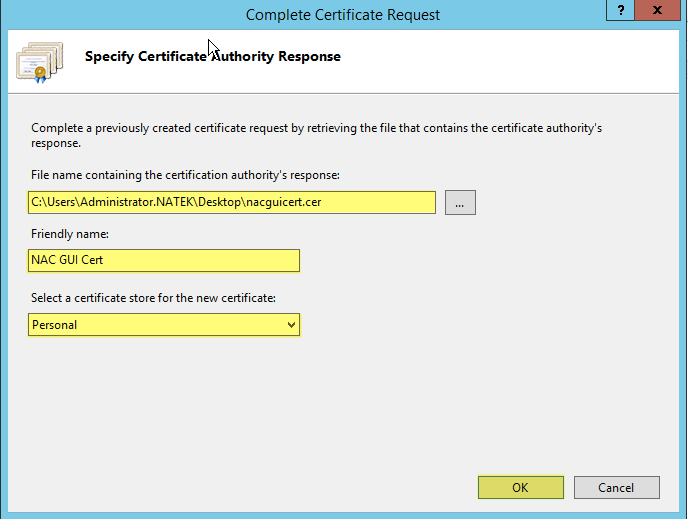Click the word Personal in the store selector

click(x=54, y=325)
